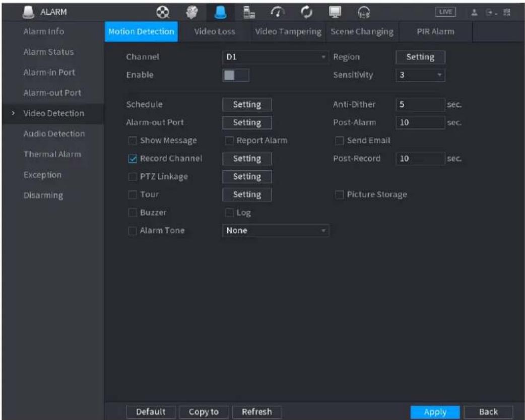Open the playback film reel icon
This screenshot has height=420, width=525.
(x=163, y=13)
